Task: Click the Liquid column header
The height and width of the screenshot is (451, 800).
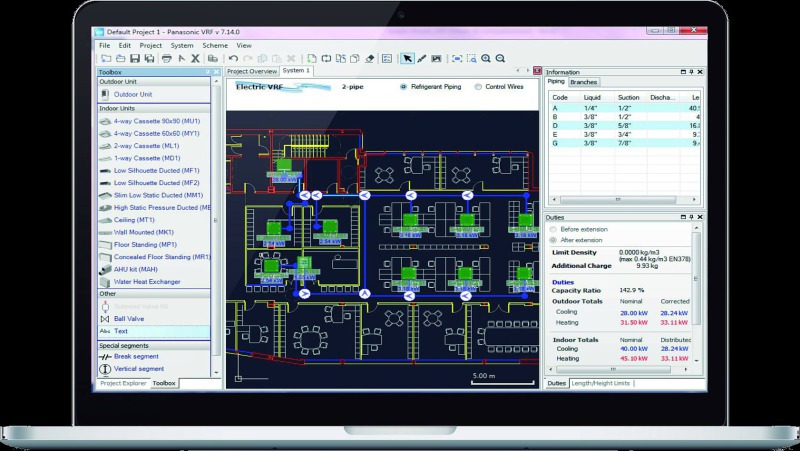Action: point(592,97)
